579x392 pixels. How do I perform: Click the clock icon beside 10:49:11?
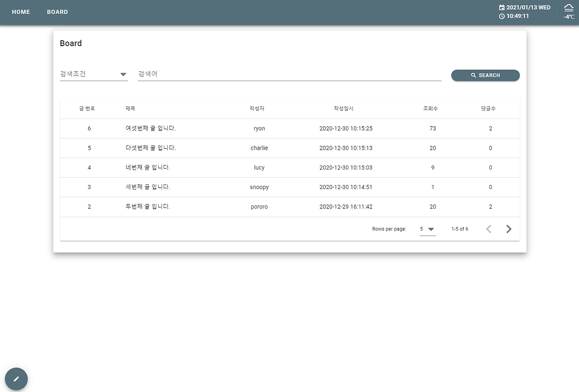[x=502, y=16]
